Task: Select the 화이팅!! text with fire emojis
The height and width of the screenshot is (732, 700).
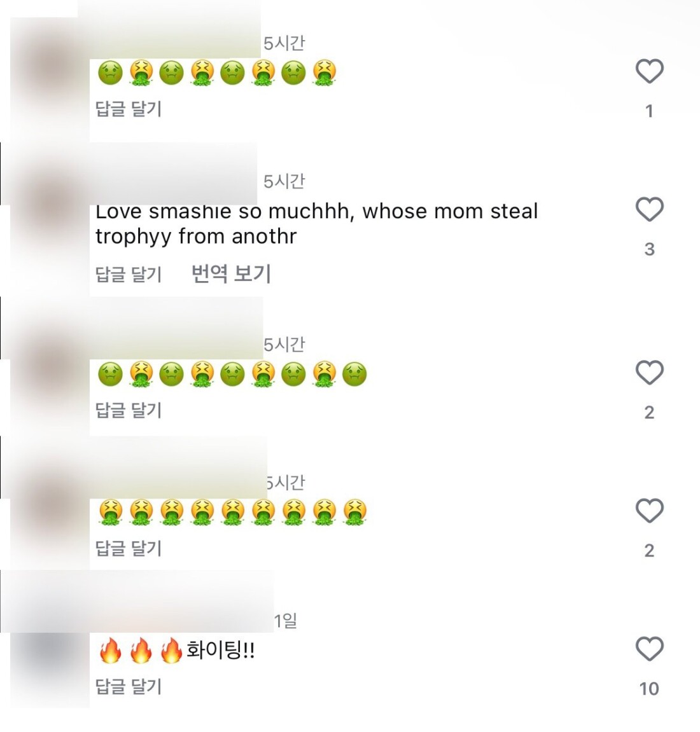Action: (176, 651)
